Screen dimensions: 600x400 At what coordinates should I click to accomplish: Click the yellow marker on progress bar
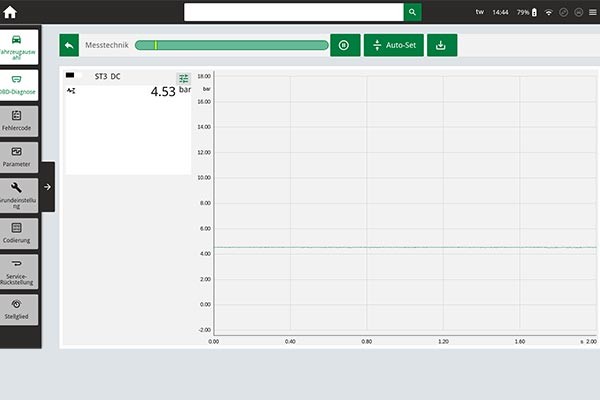[x=156, y=45]
